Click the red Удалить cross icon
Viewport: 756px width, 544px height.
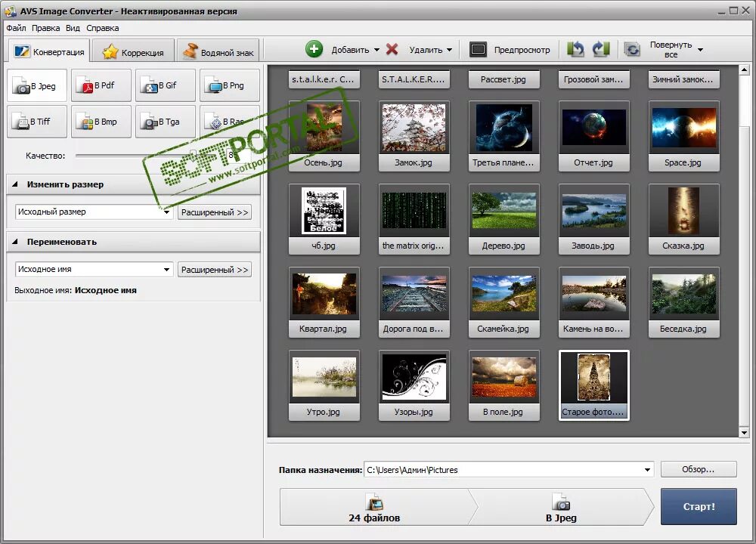click(x=392, y=49)
